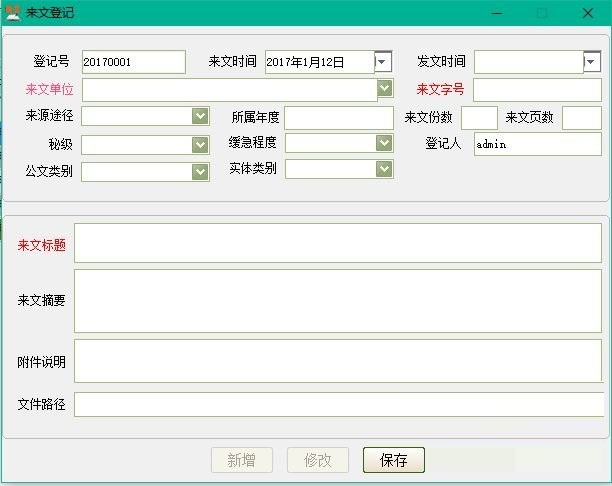Click the 新增 button
The width and height of the screenshot is (612, 486).
point(242,460)
